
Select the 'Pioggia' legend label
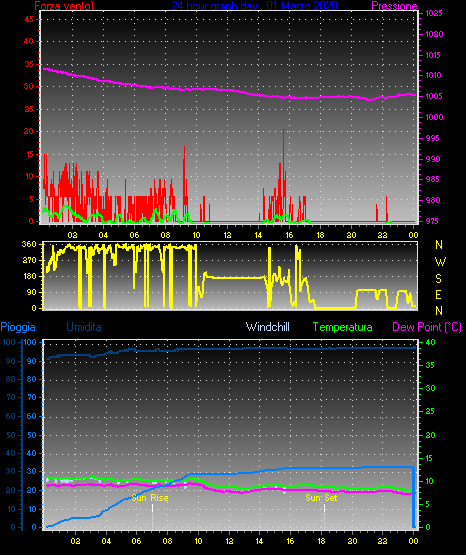18,327
